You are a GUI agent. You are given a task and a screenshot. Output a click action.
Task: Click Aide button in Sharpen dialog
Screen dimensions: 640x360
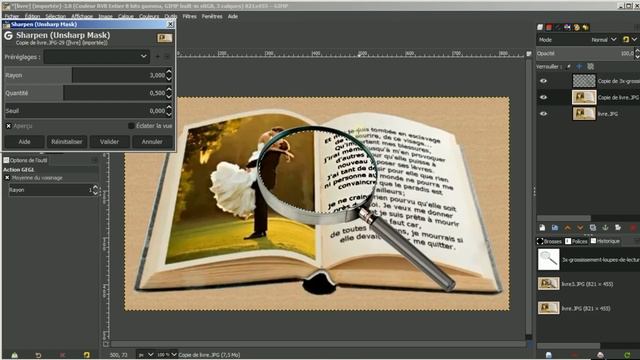[x=24, y=142]
